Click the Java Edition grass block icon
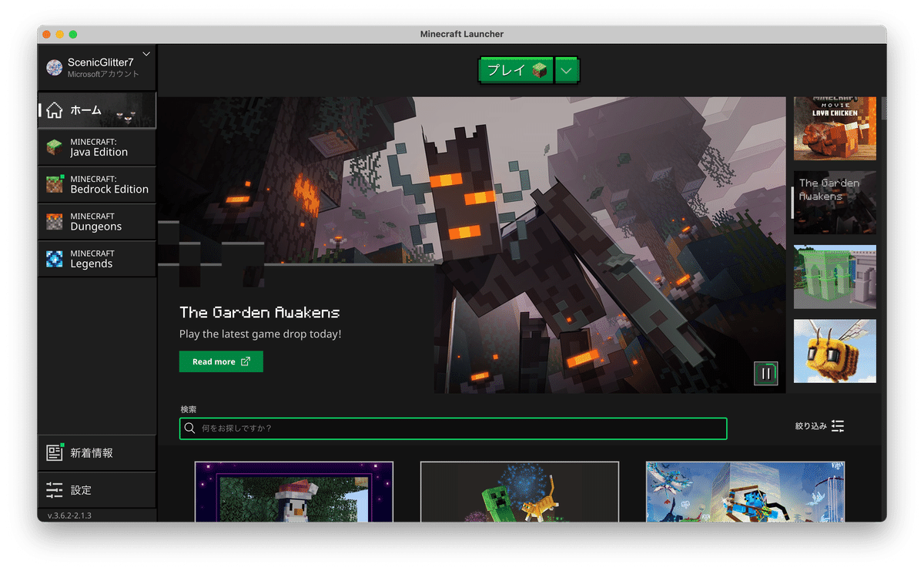This screenshot has width=924, height=571. (x=55, y=147)
